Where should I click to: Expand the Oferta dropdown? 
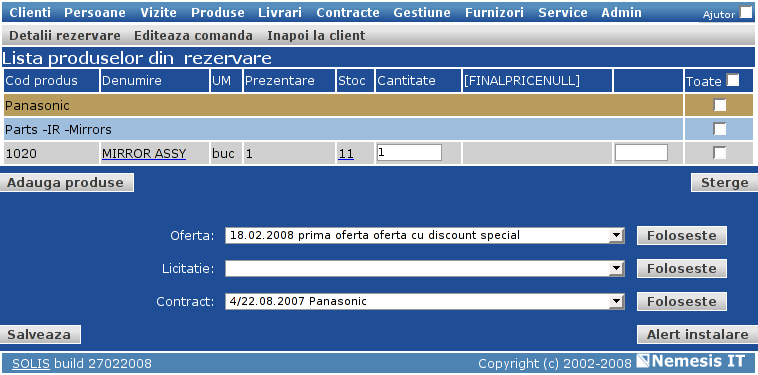tap(615, 236)
